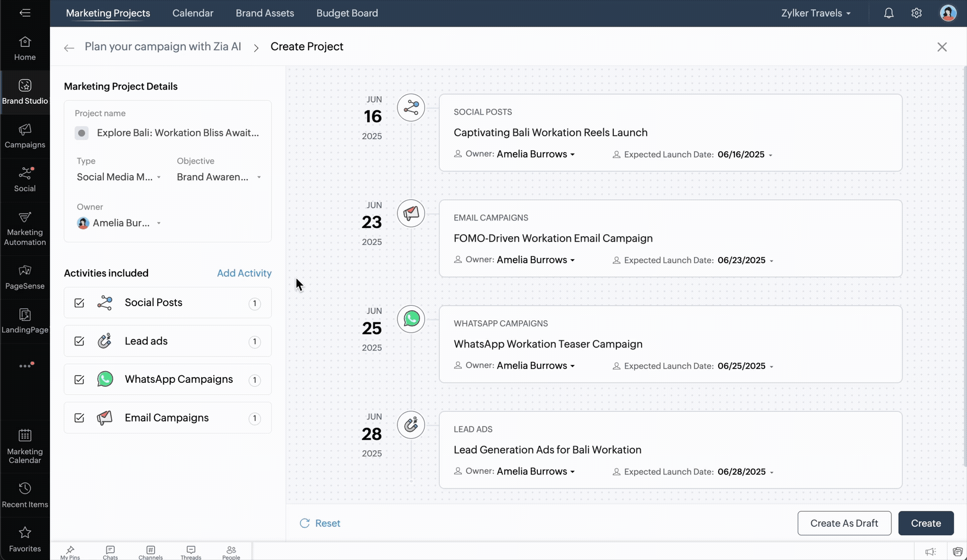Viewport: 967px width, 560px height.
Task: Open Marketing Automation module
Action: tap(25, 229)
